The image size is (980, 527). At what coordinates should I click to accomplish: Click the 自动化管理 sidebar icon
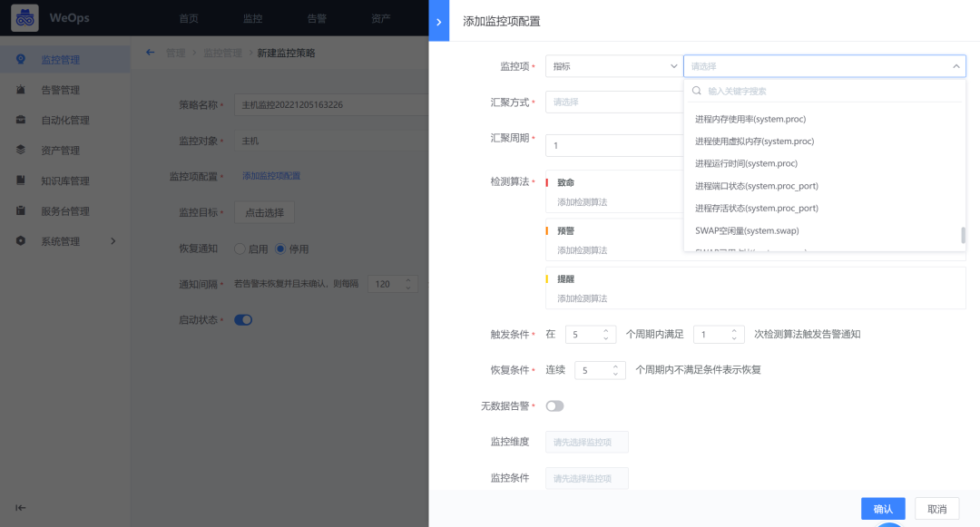tap(21, 120)
